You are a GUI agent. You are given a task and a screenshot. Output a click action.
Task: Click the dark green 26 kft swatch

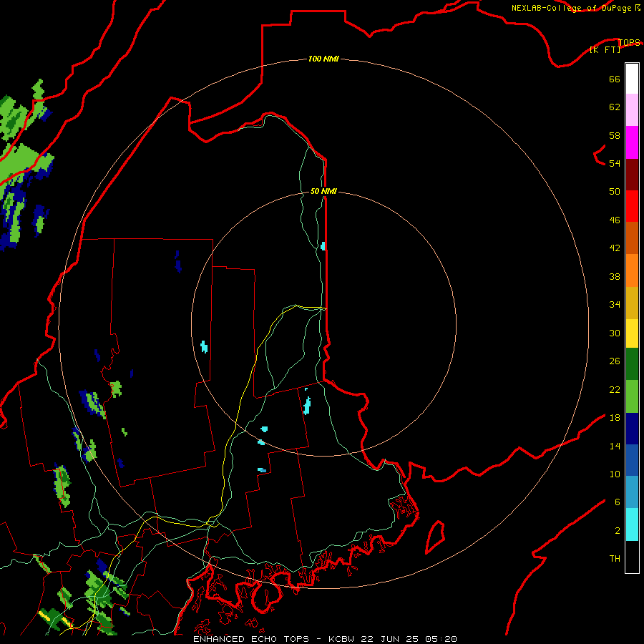click(x=632, y=364)
